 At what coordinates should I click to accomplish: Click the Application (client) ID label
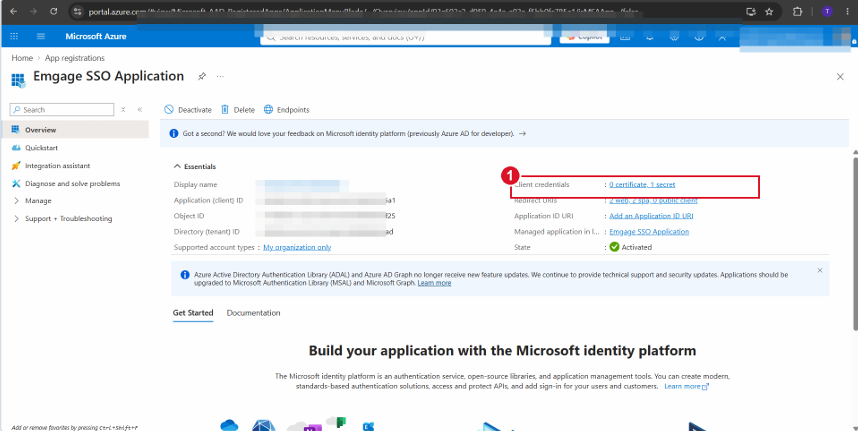click(x=208, y=200)
